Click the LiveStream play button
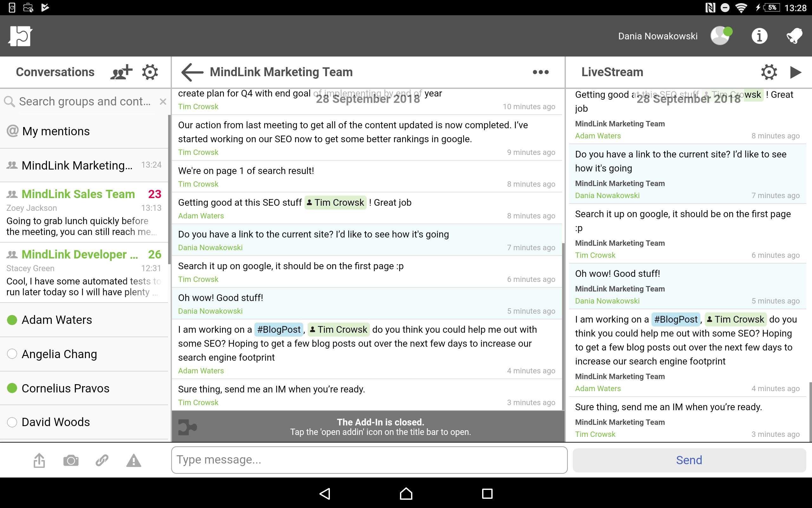812x508 pixels. tap(796, 72)
